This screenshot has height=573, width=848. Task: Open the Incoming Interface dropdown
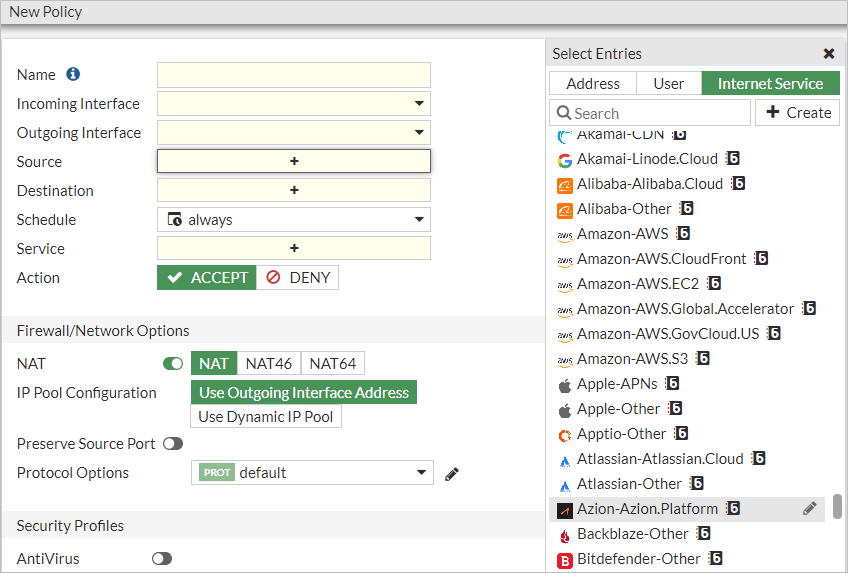pyautogui.click(x=294, y=103)
